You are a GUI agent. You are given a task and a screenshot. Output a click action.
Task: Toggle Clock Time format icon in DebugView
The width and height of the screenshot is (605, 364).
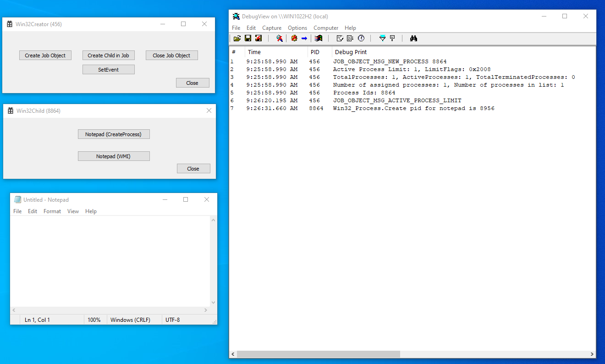pos(361,39)
